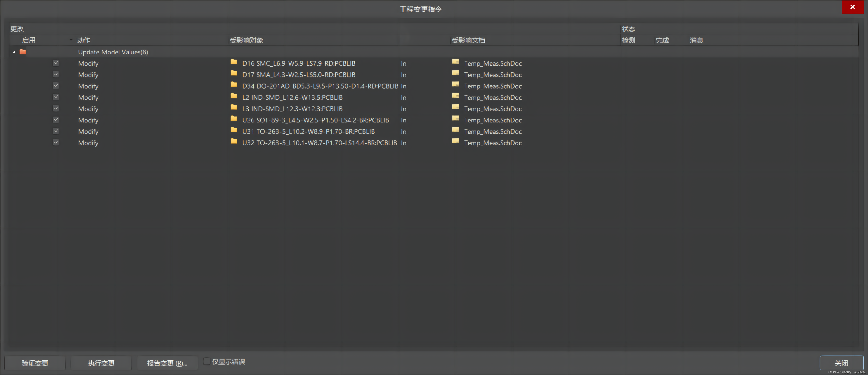
Task: Click 关闭 to close the dialog
Action: (x=841, y=363)
